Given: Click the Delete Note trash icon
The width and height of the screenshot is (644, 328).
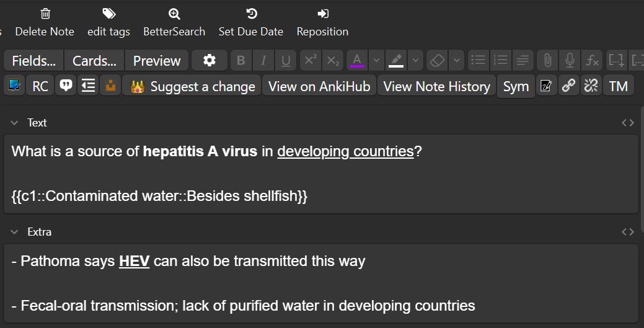Looking at the screenshot, I should click(45, 14).
